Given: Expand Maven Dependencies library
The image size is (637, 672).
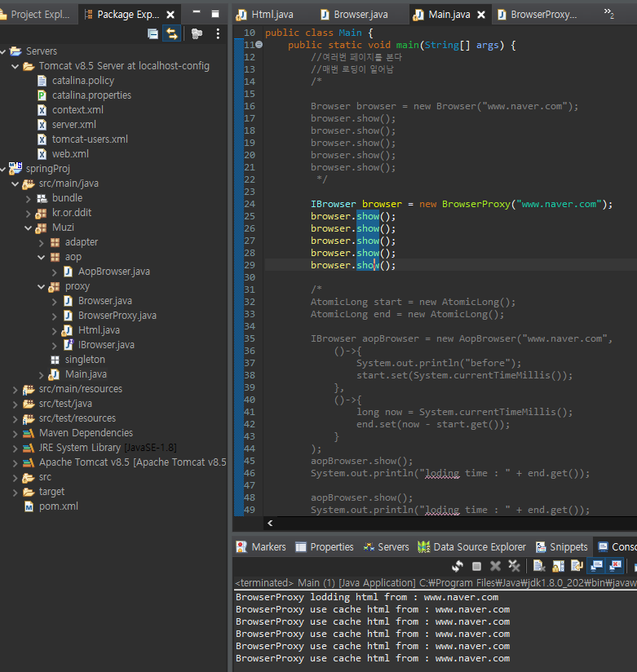Looking at the screenshot, I should click(15, 434).
